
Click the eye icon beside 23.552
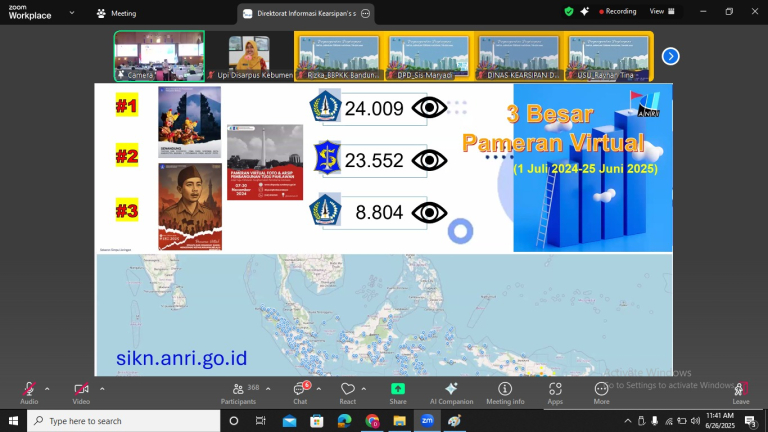tap(429, 160)
